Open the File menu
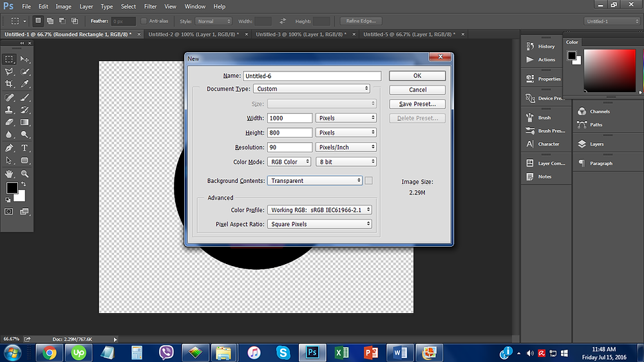Viewport: 644px width, 362px height. coord(26,6)
